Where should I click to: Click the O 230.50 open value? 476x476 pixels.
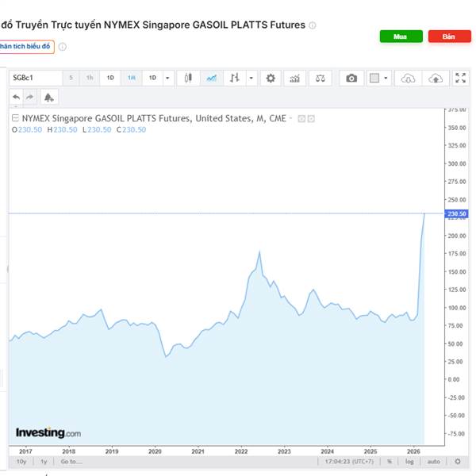[x=27, y=130]
